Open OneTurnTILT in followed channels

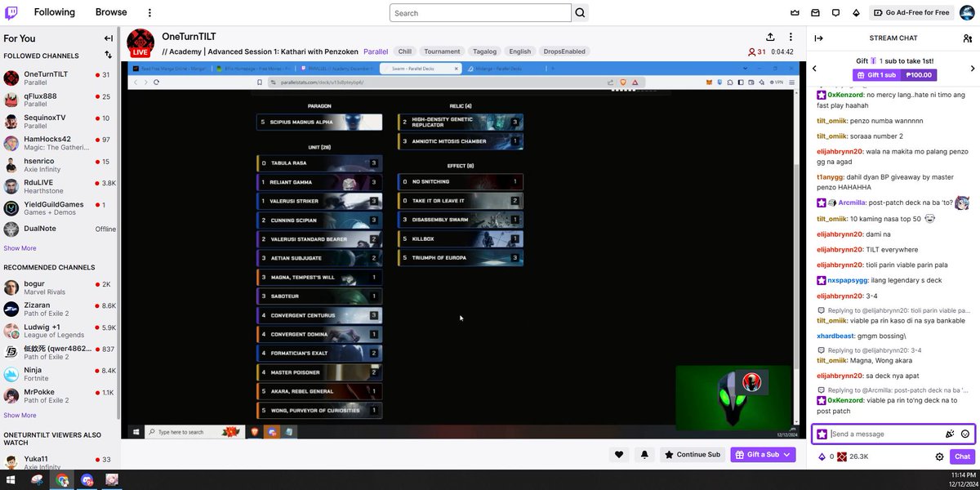pos(58,78)
